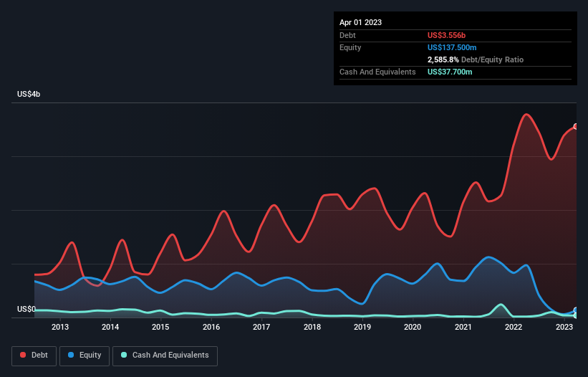The image size is (588, 377).
Task: Toggle Cash And Equivalents legend button
Action: (x=165, y=355)
